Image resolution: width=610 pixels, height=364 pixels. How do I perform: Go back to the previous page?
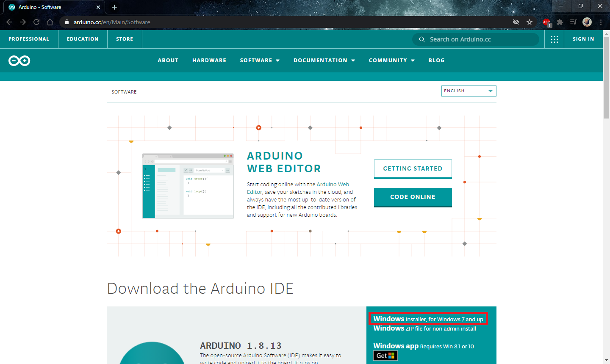(9, 22)
